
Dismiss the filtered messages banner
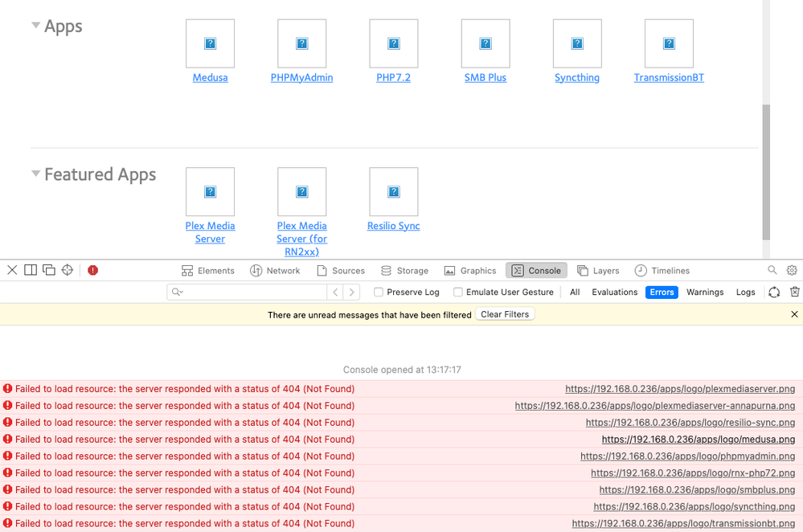click(794, 314)
